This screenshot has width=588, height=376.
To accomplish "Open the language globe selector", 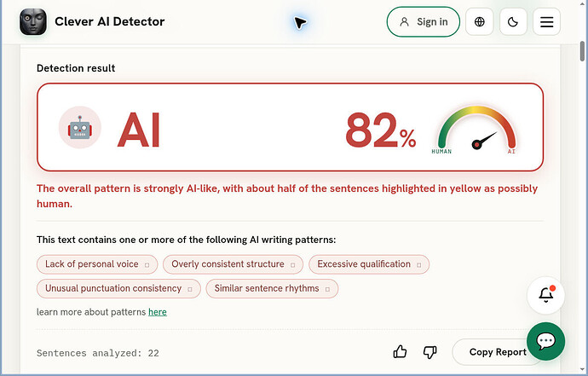I will point(479,22).
